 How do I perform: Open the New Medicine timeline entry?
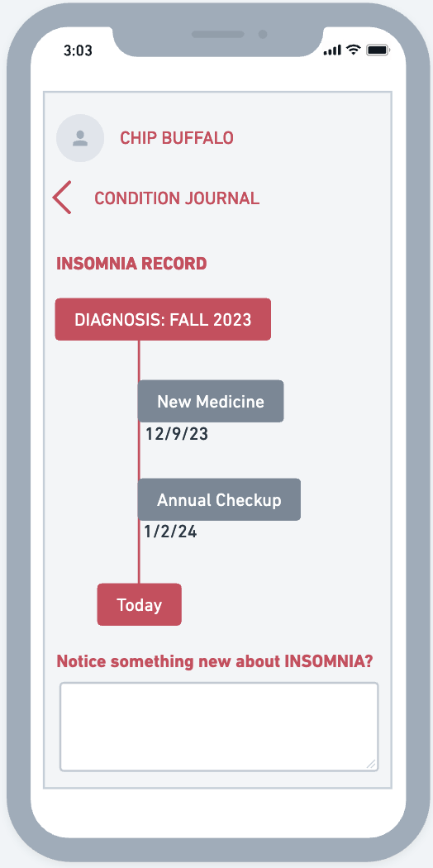[211, 401]
